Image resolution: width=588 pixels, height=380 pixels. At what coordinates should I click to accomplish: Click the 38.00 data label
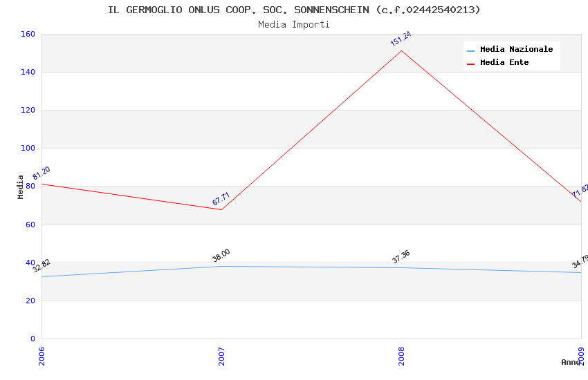[221, 256]
